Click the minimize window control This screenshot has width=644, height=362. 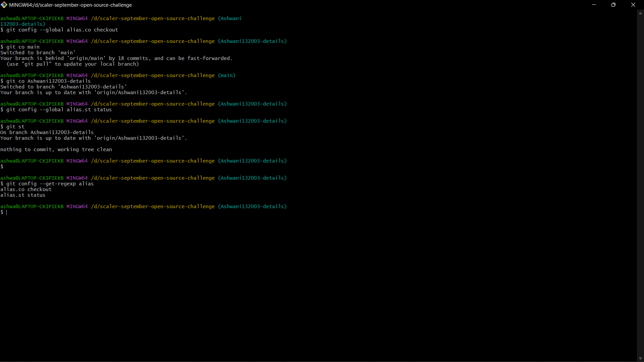594,5
